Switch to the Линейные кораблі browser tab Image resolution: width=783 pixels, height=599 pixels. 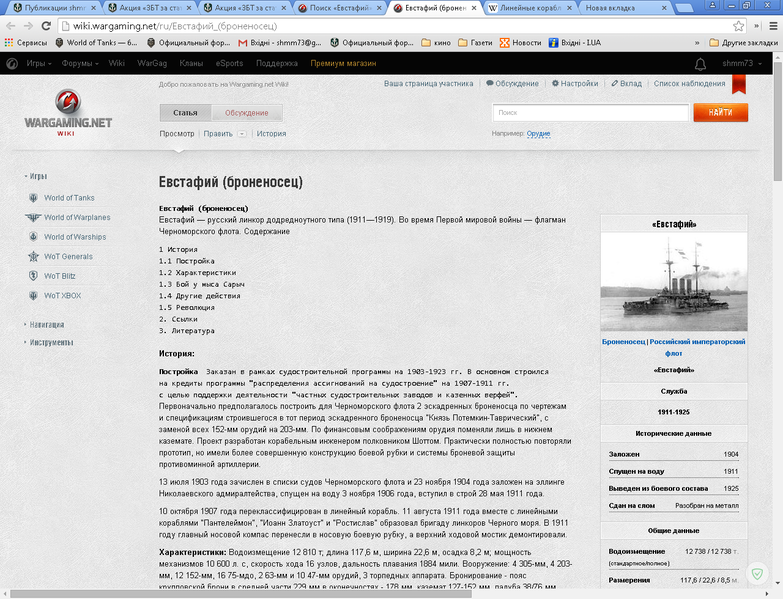pyautogui.click(x=531, y=8)
